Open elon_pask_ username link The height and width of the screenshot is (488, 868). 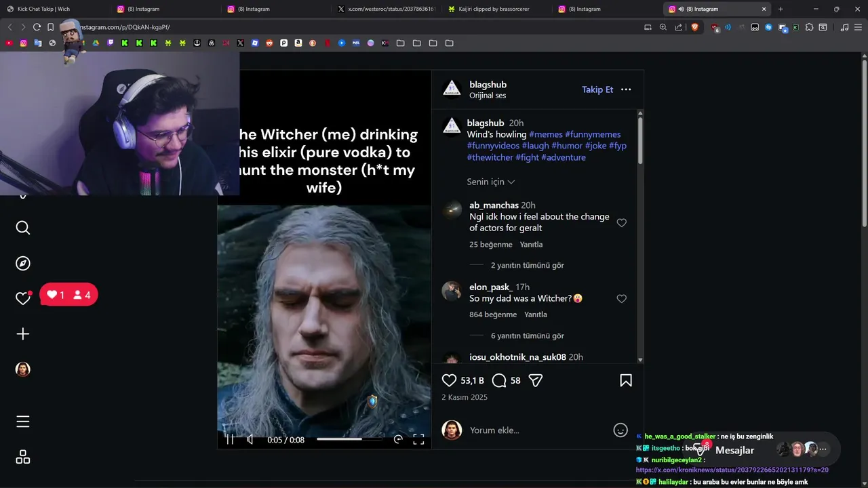tap(491, 287)
